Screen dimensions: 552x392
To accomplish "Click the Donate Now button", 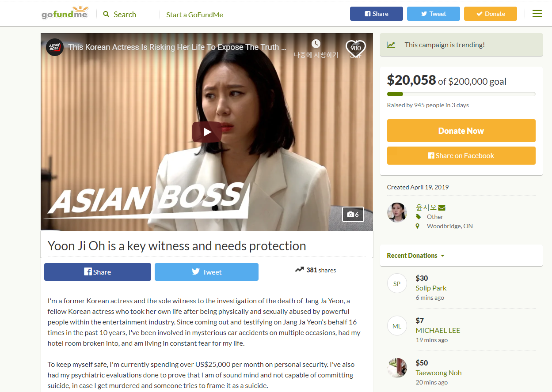I will pyautogui.click(x=461, y=131).
